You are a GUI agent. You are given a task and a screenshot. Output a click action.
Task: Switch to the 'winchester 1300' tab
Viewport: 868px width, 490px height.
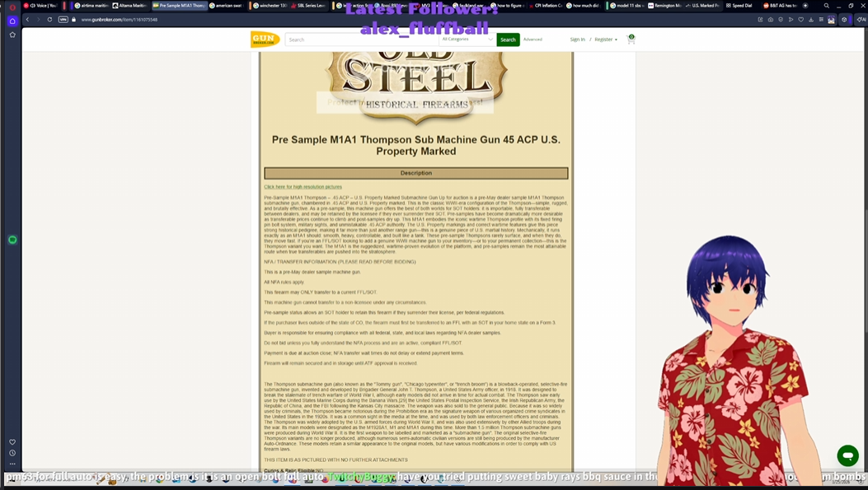pyautogui.click(x=270, y=6)
